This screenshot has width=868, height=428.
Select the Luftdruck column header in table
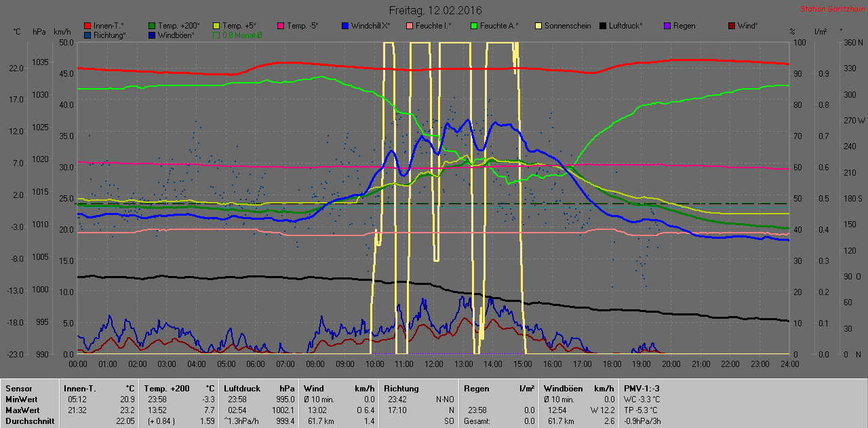[242, 389]
